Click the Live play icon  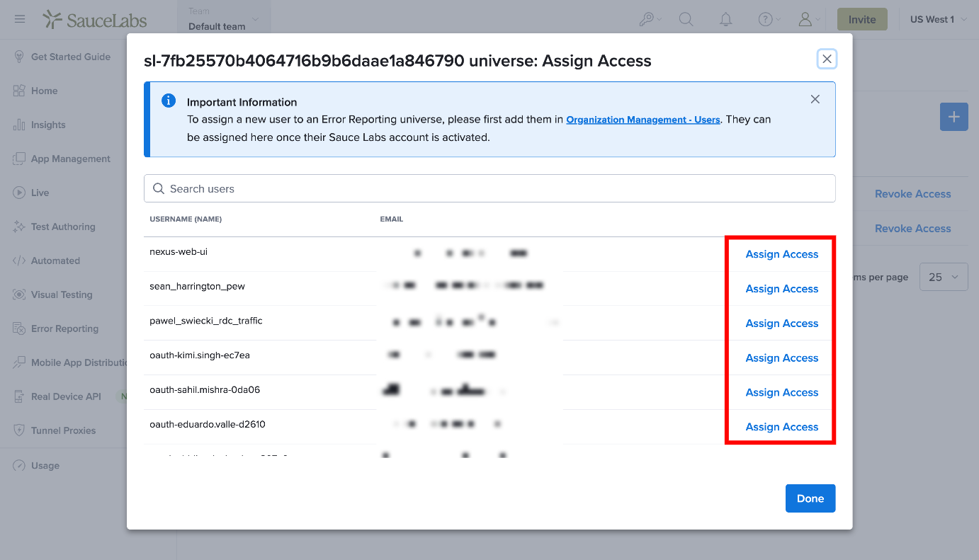point(19,193)
